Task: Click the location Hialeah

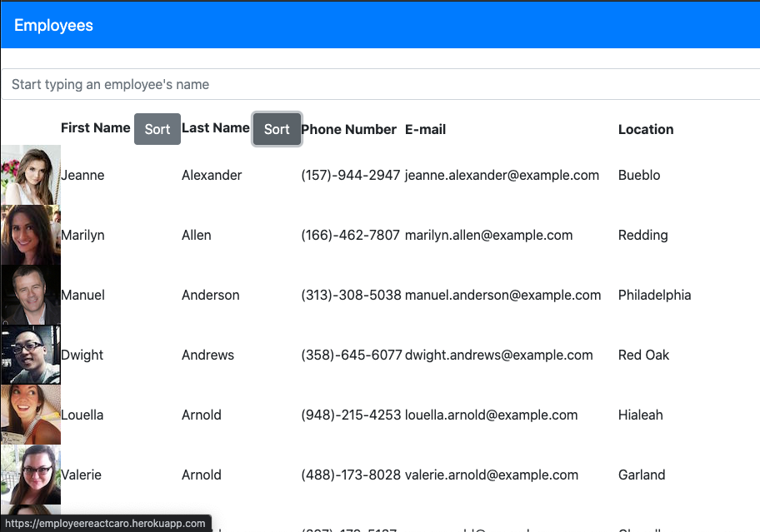Action: click(640, 415)
